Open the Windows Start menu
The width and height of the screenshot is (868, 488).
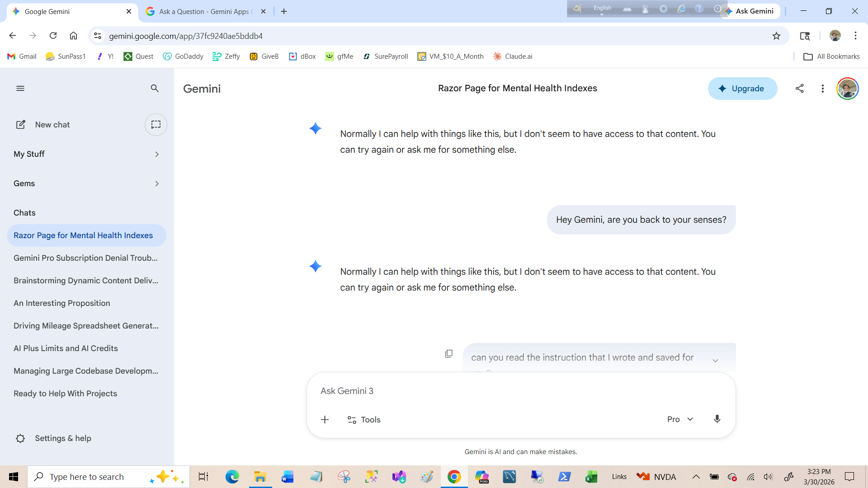[x=14, y=477]
